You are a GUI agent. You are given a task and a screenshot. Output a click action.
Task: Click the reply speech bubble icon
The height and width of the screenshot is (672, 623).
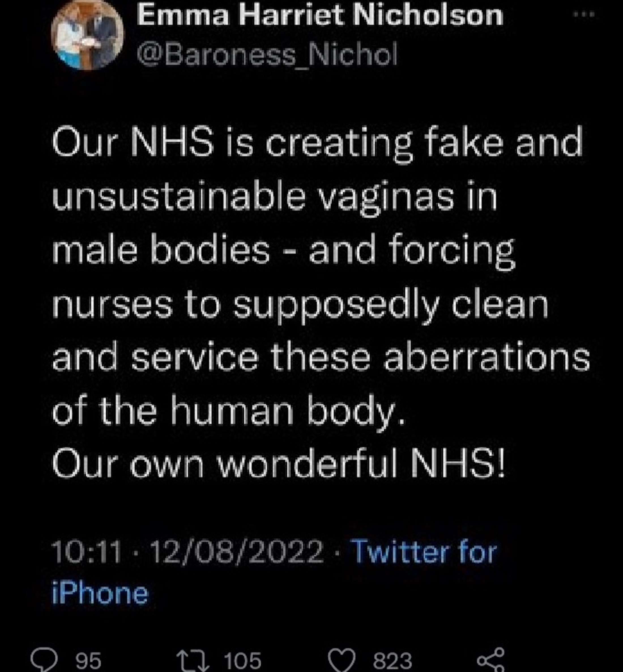[44, 659]
